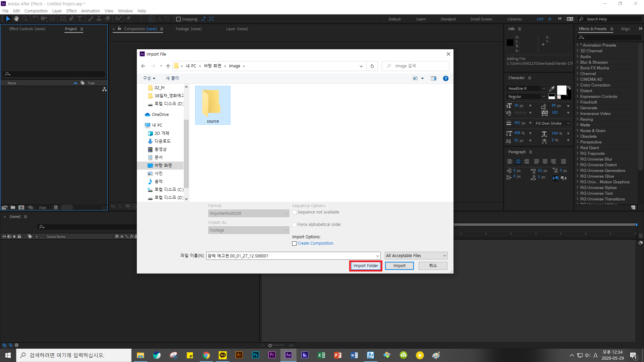Image resolution: width=644 pixels, height=362 pixels.
Task: Select the source folder thumbnail
Action: [213, 105]
